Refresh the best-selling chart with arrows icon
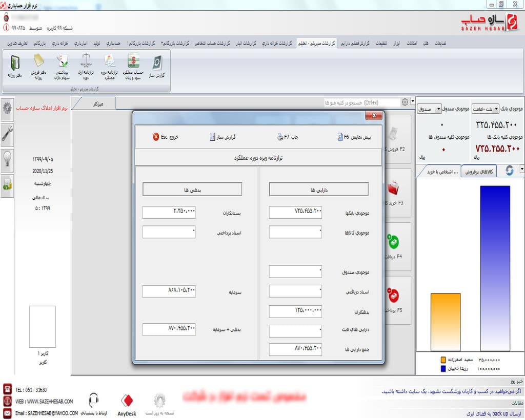 509,170
